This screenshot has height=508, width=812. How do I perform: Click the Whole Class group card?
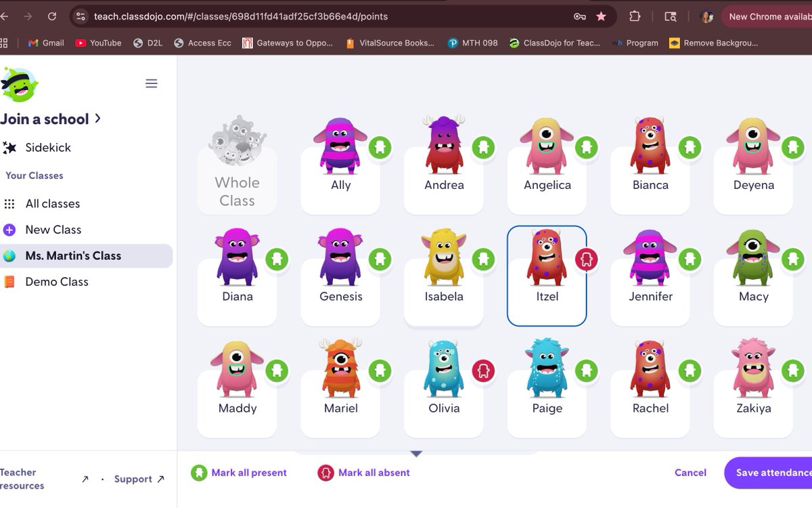point(237,166)
